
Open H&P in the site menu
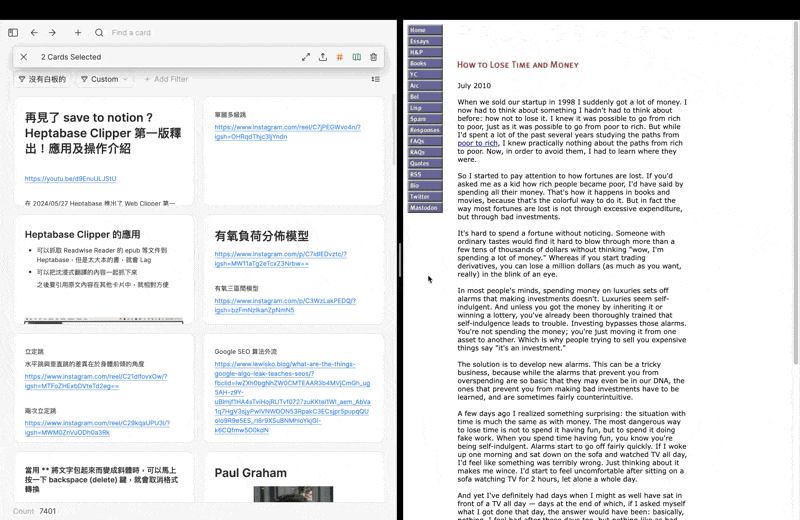coord(425,52)
